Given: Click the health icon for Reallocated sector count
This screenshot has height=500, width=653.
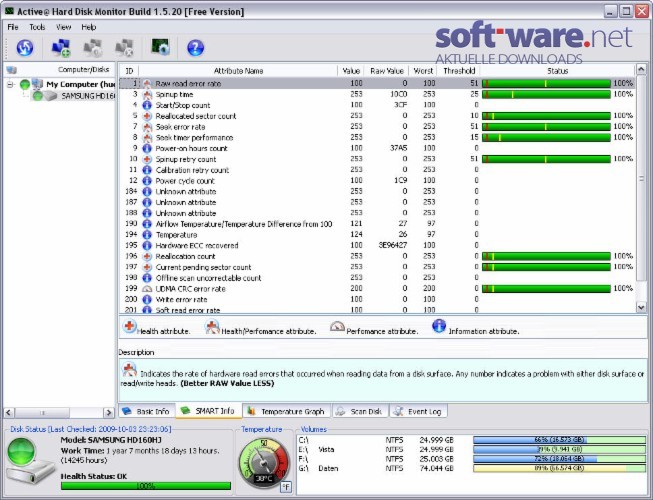Looking at the screenshot, I should point(147,116).
